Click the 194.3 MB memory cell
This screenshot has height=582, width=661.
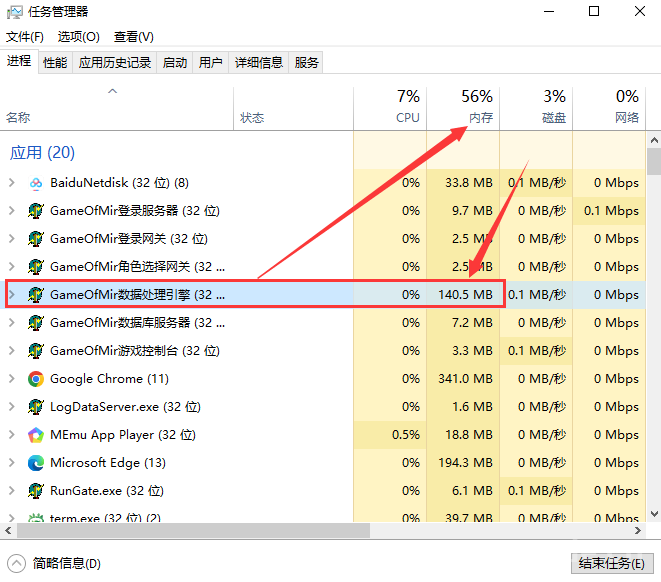[465, 463]
